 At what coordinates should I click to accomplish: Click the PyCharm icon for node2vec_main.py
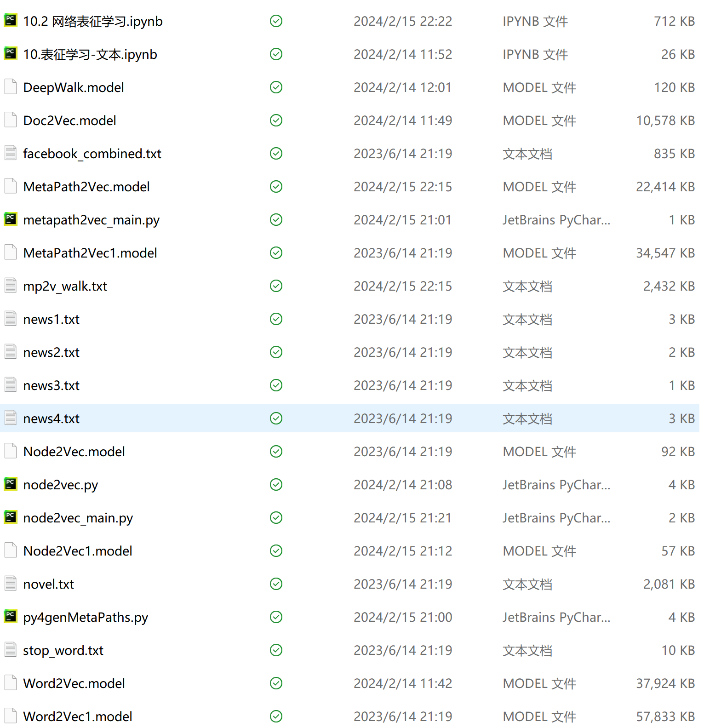11,517
